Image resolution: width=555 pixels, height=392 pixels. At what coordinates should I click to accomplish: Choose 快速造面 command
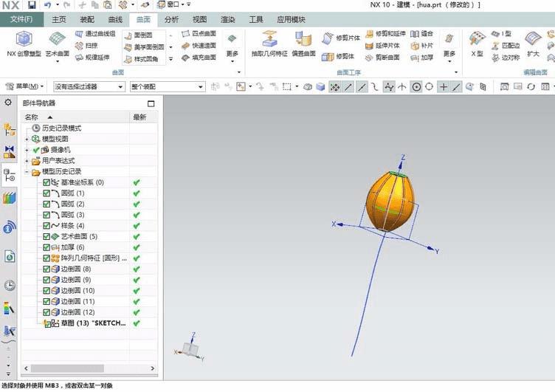[199, 46]
